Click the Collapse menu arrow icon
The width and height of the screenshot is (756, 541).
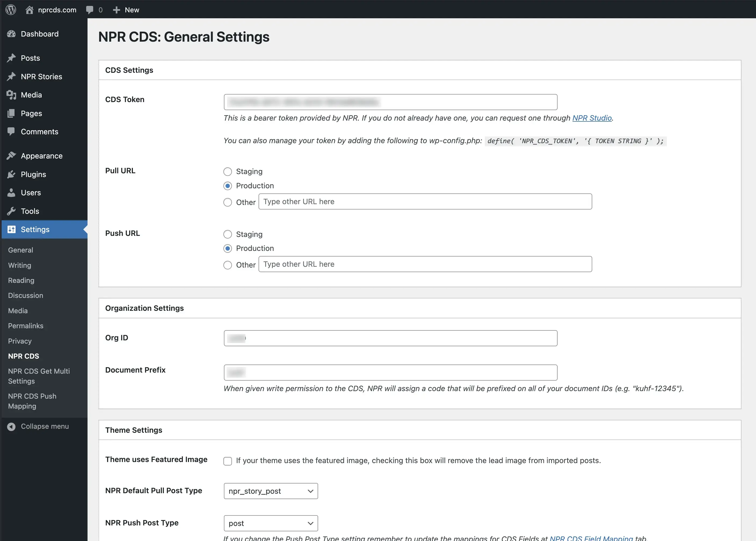click(11, 427)
